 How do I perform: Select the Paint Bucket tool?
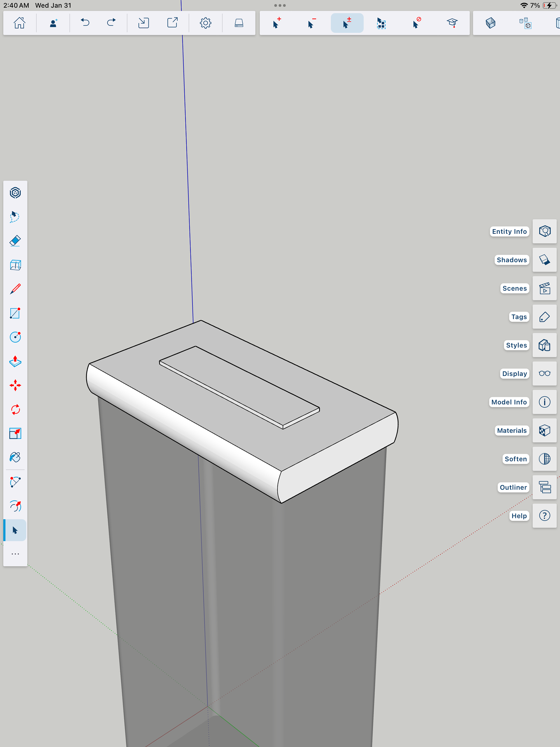coord(15,458)
